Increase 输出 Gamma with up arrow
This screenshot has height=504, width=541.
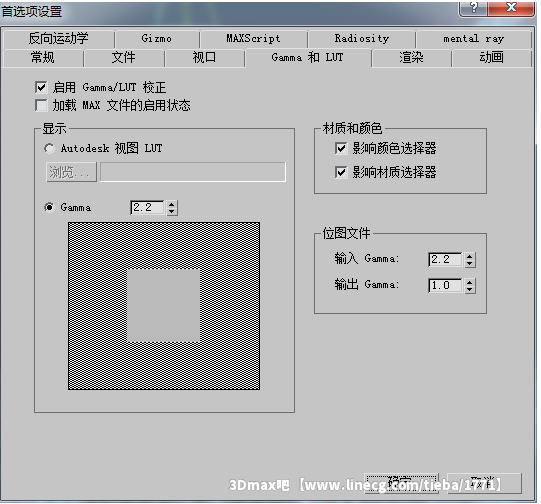tap(469, 282)
